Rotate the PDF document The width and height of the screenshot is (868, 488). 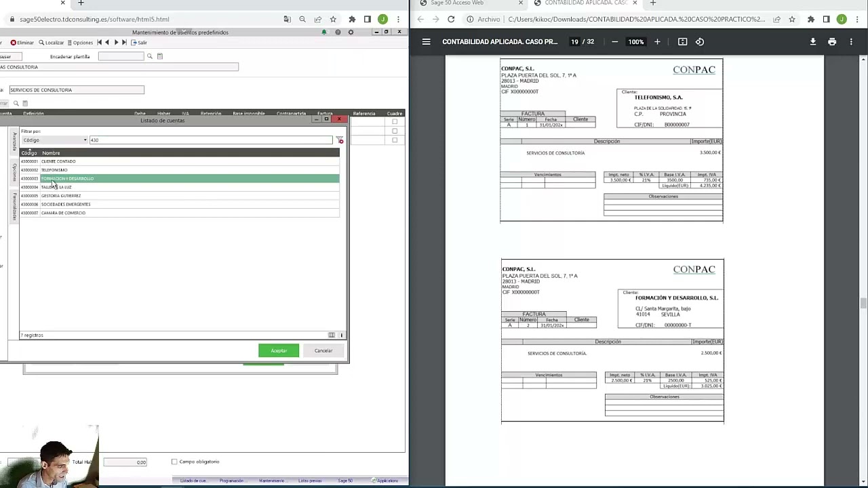pos(700,42)
